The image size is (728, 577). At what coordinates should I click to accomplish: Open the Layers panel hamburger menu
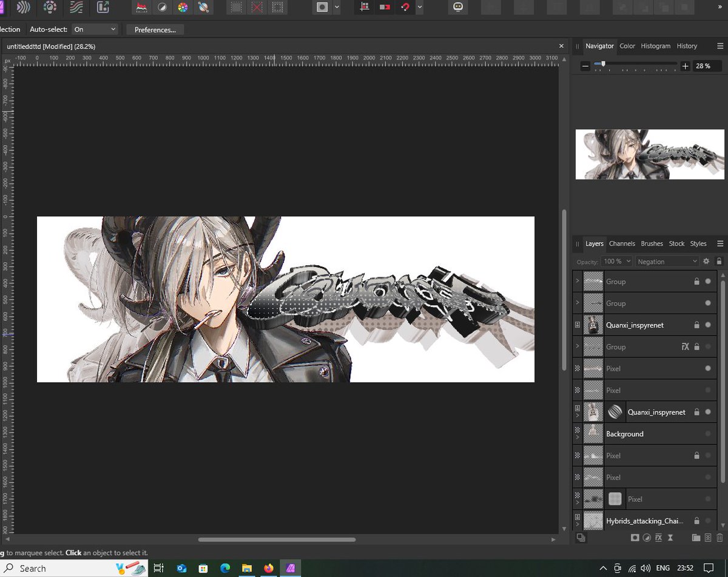720,243
